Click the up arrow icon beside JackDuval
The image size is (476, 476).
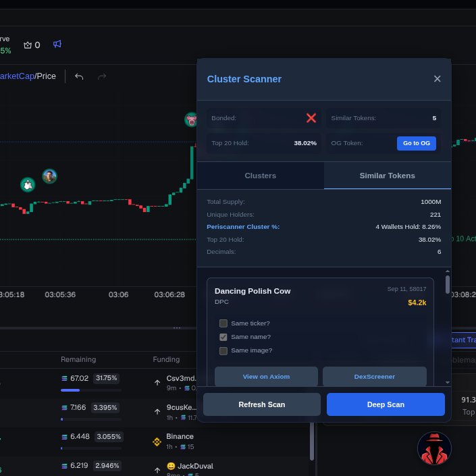tap(157, 470)
